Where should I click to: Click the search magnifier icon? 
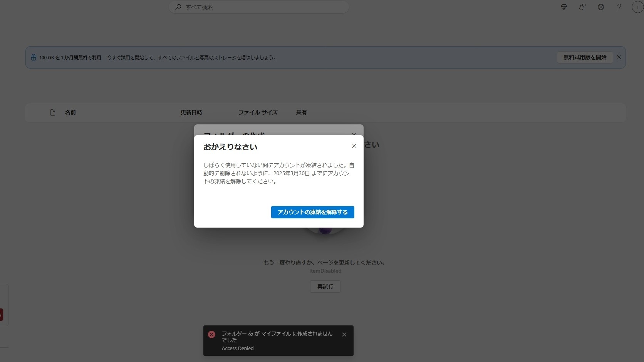click(178, 7)
